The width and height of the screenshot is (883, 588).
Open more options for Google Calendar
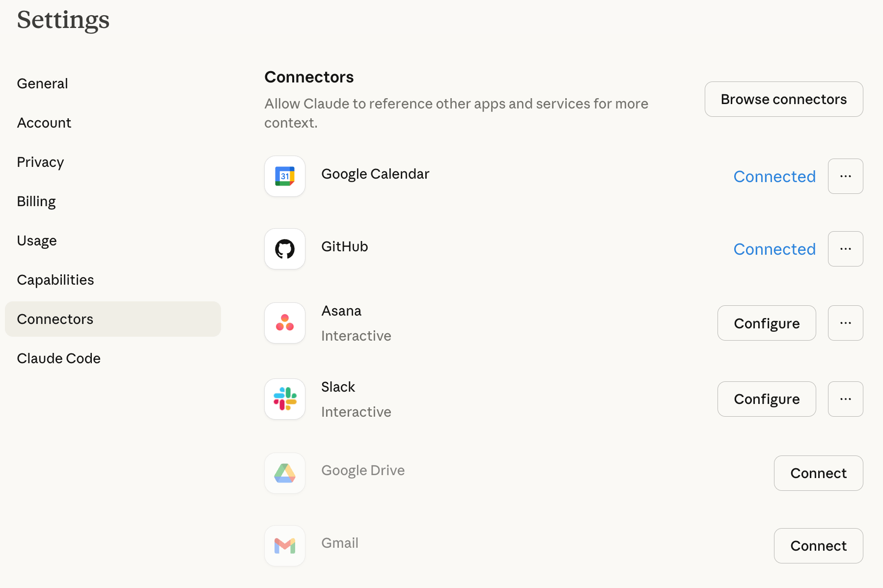click(x=845, y=176)
